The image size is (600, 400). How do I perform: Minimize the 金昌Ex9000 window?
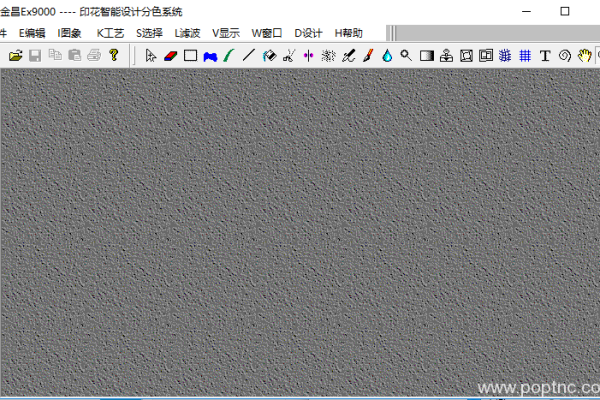tap(527, 11)
